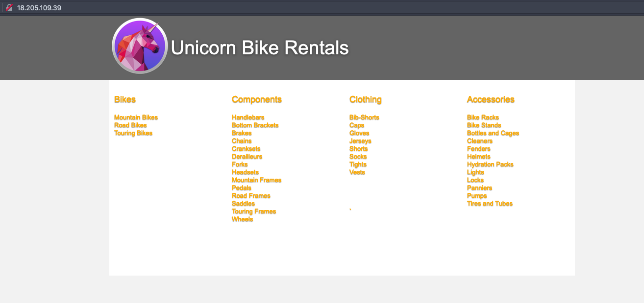Open the Bikes category heading
This screenshot has height=303, width=644.
(125, 99)
